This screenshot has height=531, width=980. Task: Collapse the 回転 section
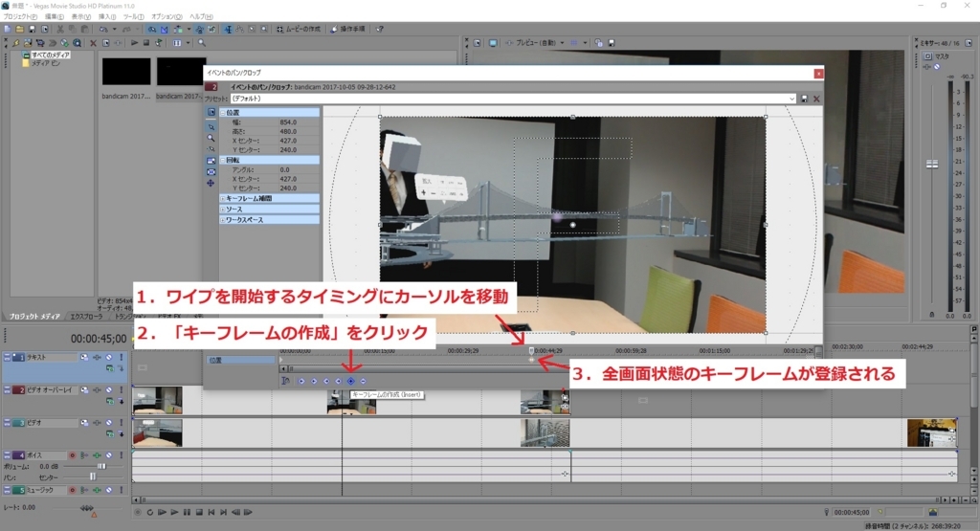(x=223, y=160)
